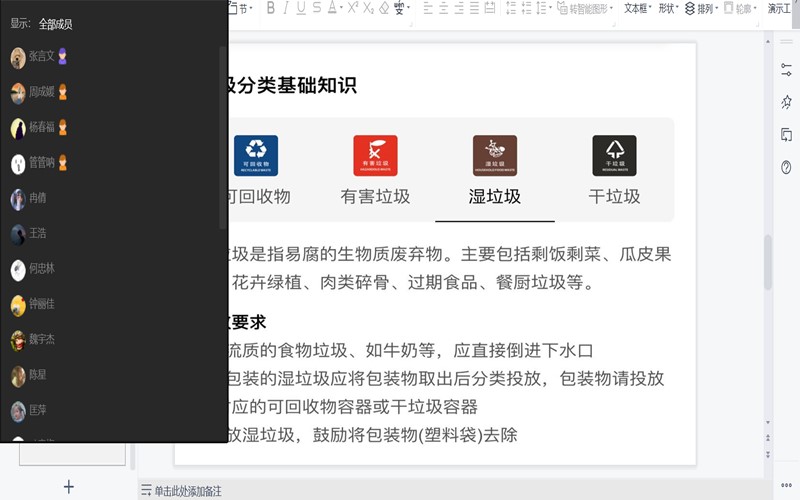Open the settings sliders icon in right sidebar
Viewport: 800px width, 500px height.
click(786, 69)
